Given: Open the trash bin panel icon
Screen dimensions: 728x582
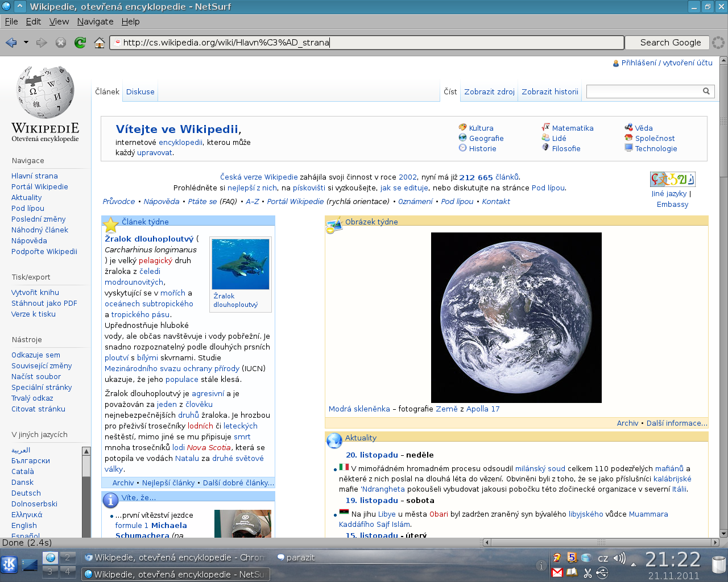Looking at the screenshot, I should 719,565.
